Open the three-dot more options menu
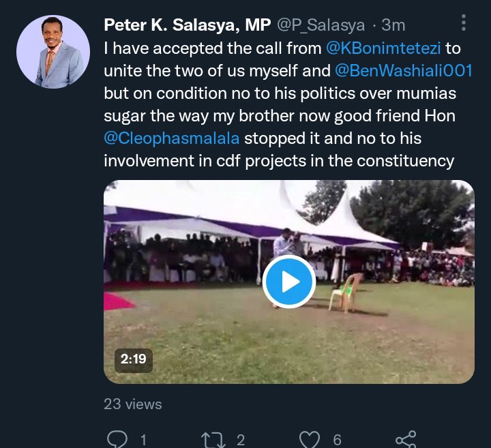491x448 pixels. (x=464, y=23)
